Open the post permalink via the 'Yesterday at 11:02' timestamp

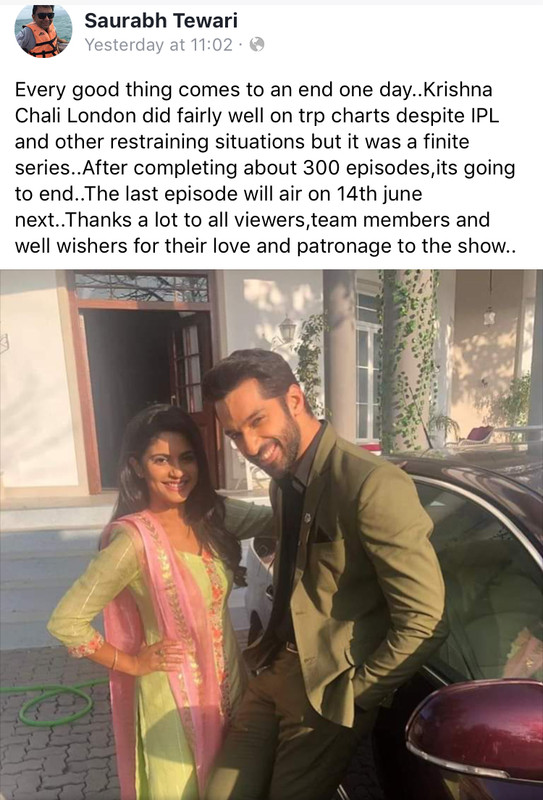click(158, 45)
